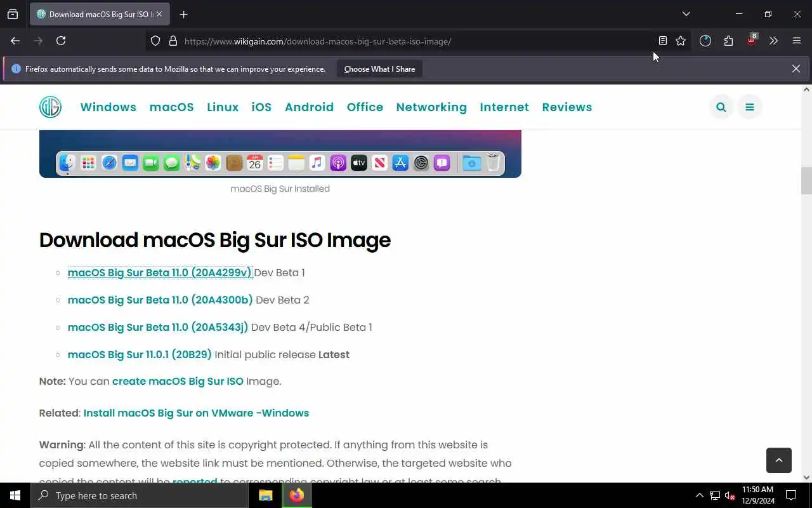The height and width of the screenshot is (508, 812).
Task: Show hidden system tray icons
Action: [x=699, y=495]
